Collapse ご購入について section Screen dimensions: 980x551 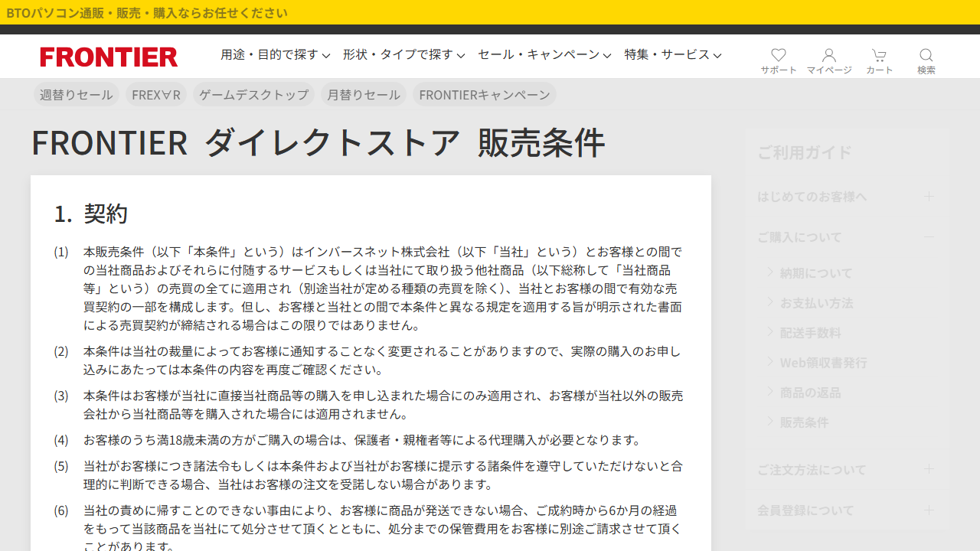(846, 237)
